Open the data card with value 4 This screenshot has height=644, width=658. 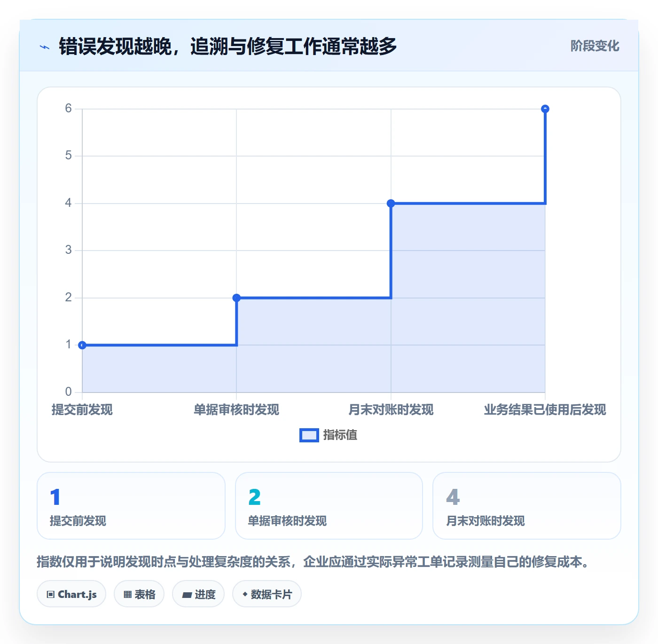pos(527,506)
